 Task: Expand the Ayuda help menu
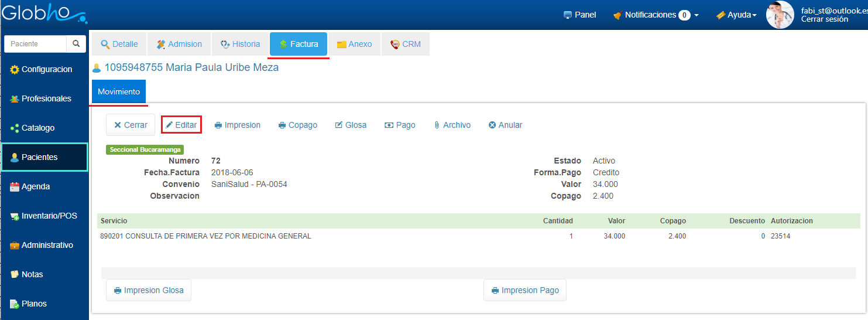coord(736,15)
